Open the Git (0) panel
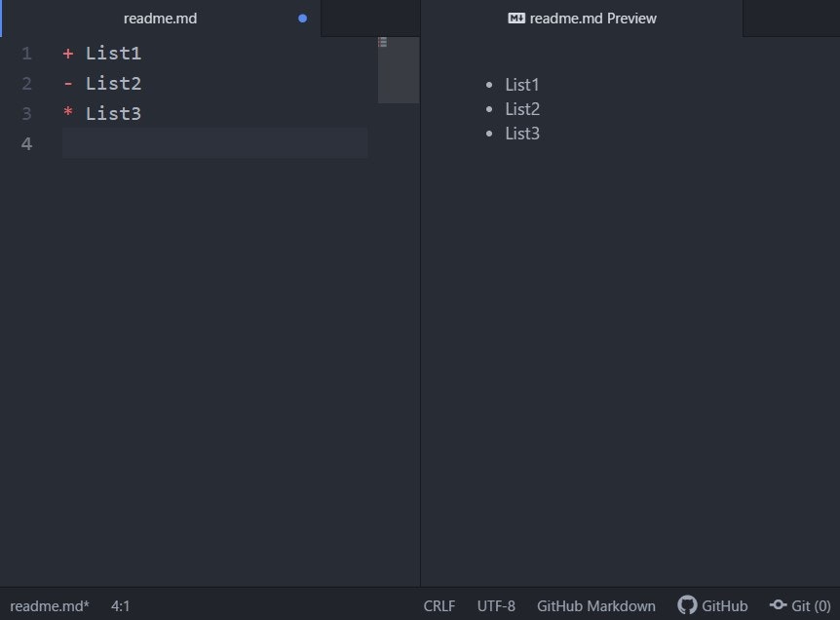Image resolution: width=840 pixels, height=620 pixels. click(x=800, y=606)
